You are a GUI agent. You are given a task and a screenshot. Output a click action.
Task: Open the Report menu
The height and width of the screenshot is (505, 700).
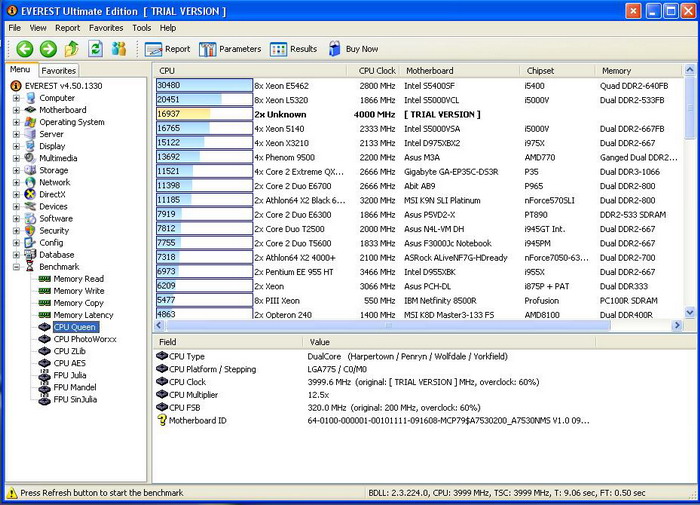67,28
